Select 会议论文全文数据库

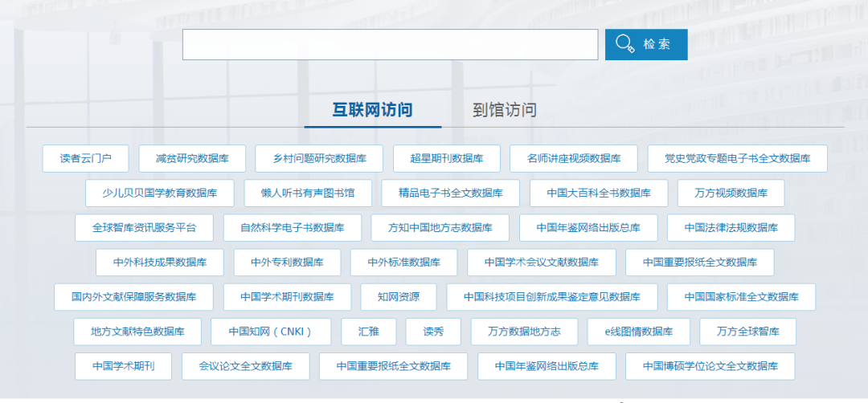pyautogui.click(x=246, y=366)
